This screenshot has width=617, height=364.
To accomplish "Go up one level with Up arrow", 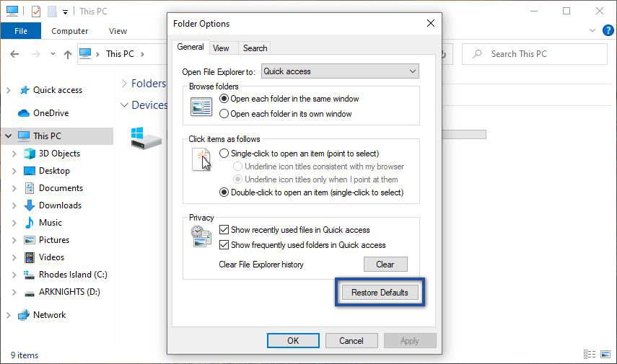I will (68, 54).
